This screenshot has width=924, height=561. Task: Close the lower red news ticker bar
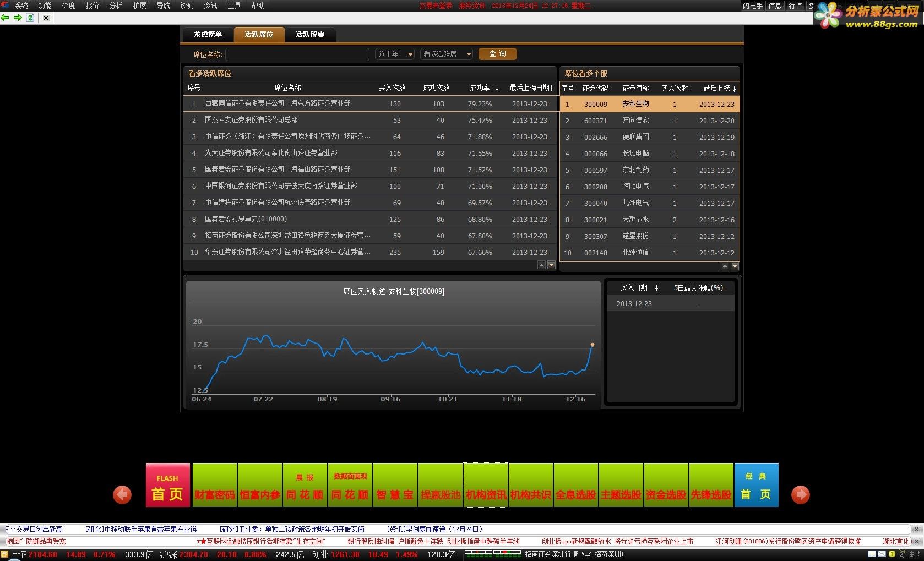point(916,542)
